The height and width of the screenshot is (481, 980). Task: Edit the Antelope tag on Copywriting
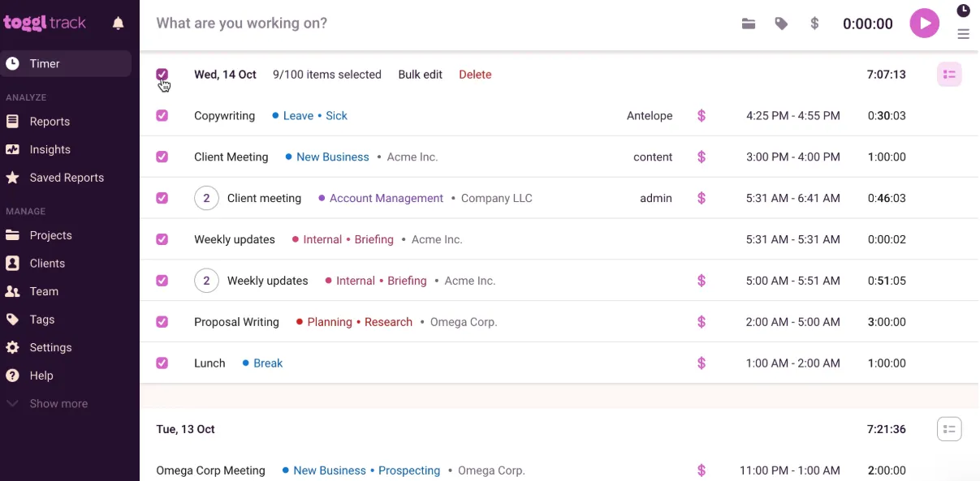650,116
